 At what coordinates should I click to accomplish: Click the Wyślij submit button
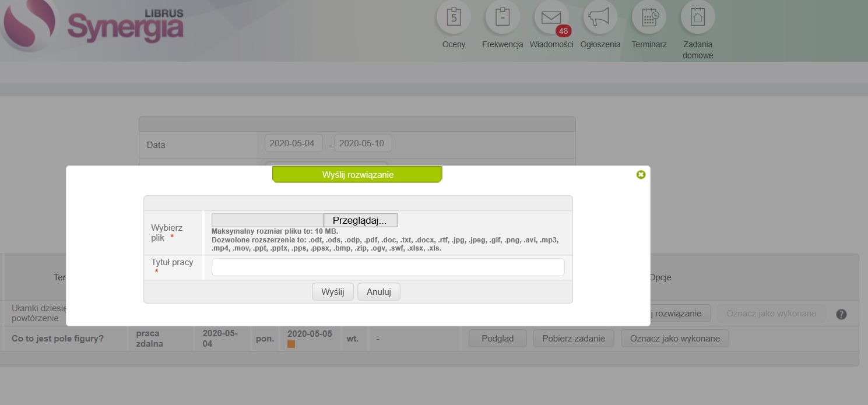[333, 292]
